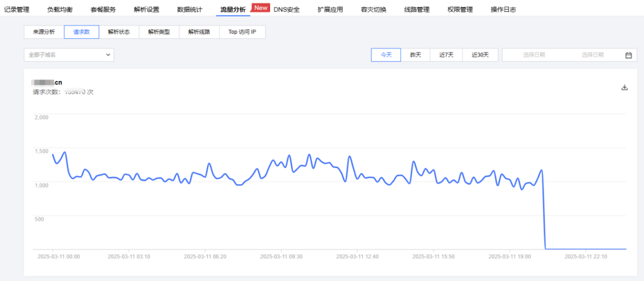The image size is (644, 281).
Task: Open the DNS安全 tab
Action: coord(287,10)
